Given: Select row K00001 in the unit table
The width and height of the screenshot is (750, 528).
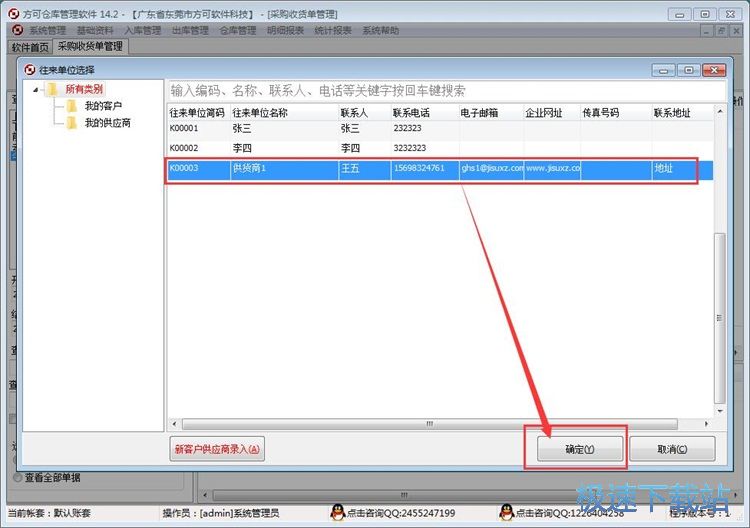Looking at the screenshot, I should click(x=440, y=129).
